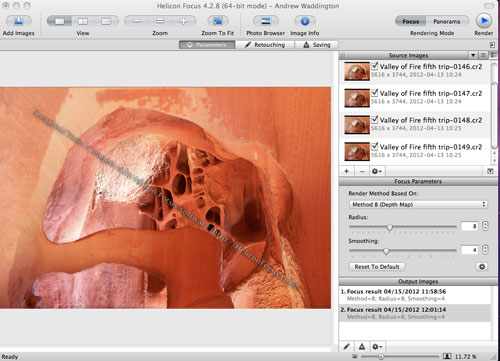The height and width of the screenshot is (361, 500).
Task: Click the 11.72 % zoom readout
Action: tap(465, 357)
